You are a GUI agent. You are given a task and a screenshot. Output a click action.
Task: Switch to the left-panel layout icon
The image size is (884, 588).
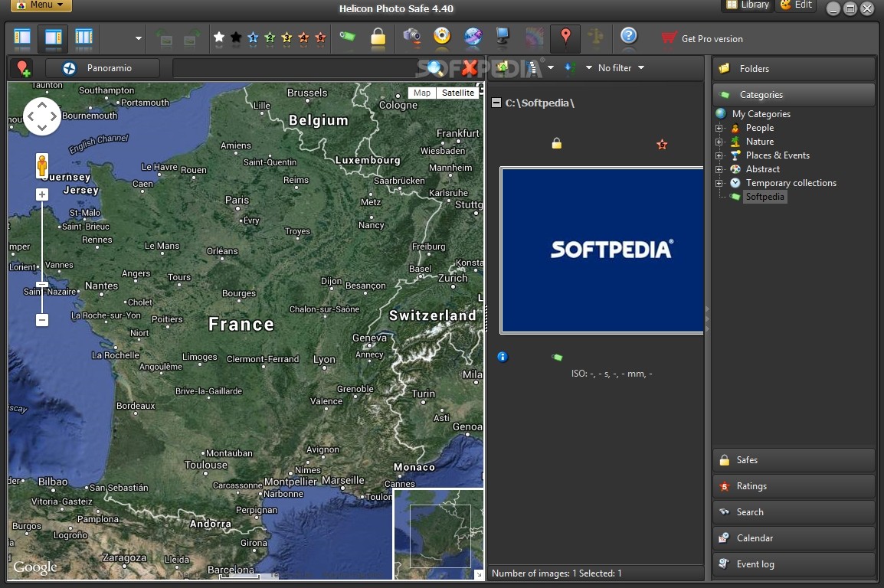(22, 38)
